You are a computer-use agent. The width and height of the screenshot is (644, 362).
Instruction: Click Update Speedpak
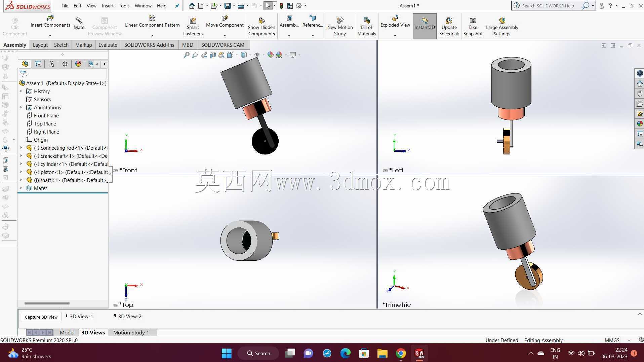(x=449, y=26)
